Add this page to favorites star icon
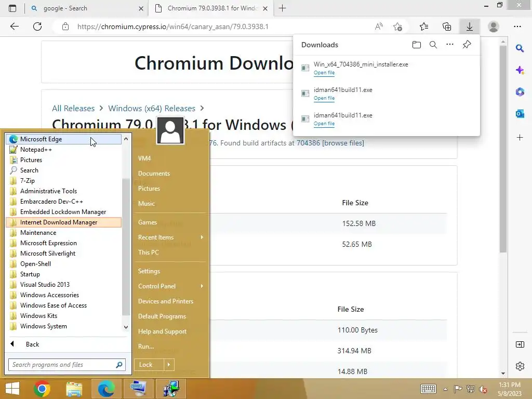This screenshot has width=532, height=399. click(x=397, y=26)
